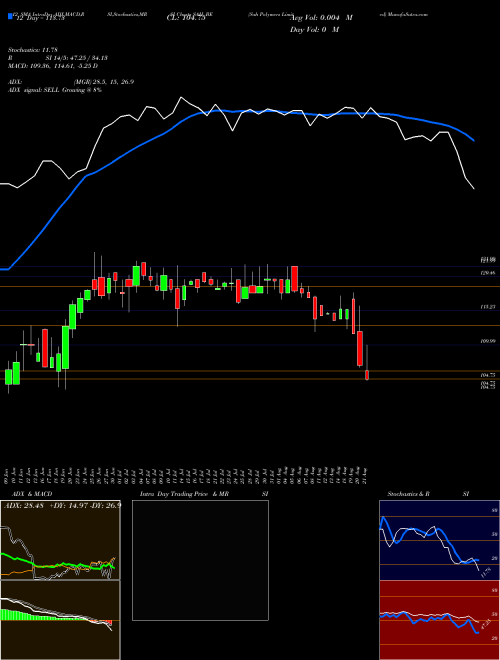This screenshot has width=500, height=660.
Task: Click the "129.46" price axis label
Action: [x=488, y=273]
